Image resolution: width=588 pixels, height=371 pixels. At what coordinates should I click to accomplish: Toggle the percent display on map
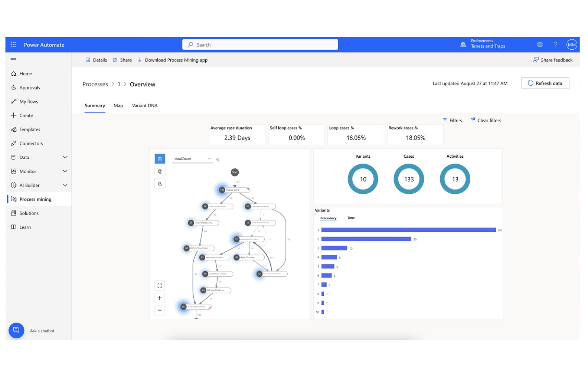[218, 160]
